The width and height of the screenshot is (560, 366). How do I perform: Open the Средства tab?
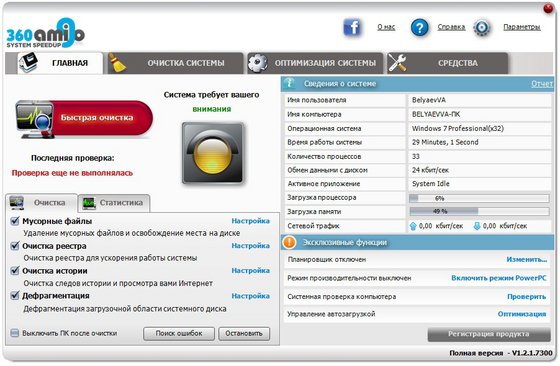(x=448, y=63)
